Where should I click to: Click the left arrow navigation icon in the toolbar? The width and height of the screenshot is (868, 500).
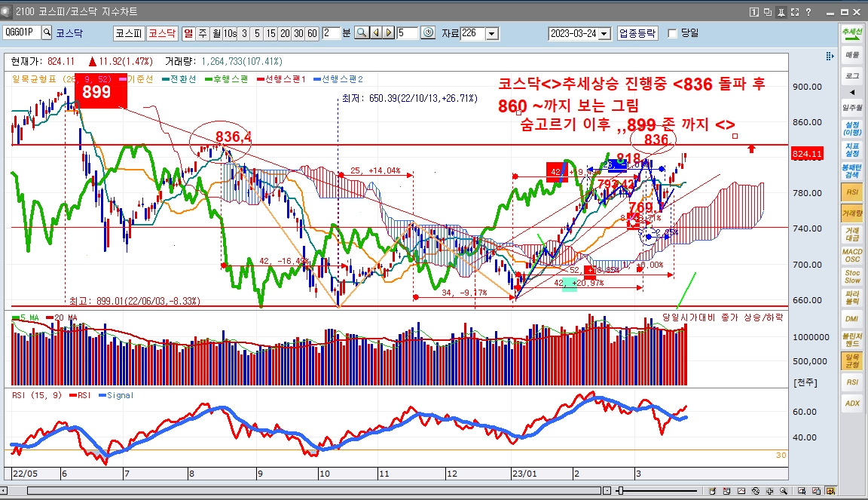[x=377, y=32]
